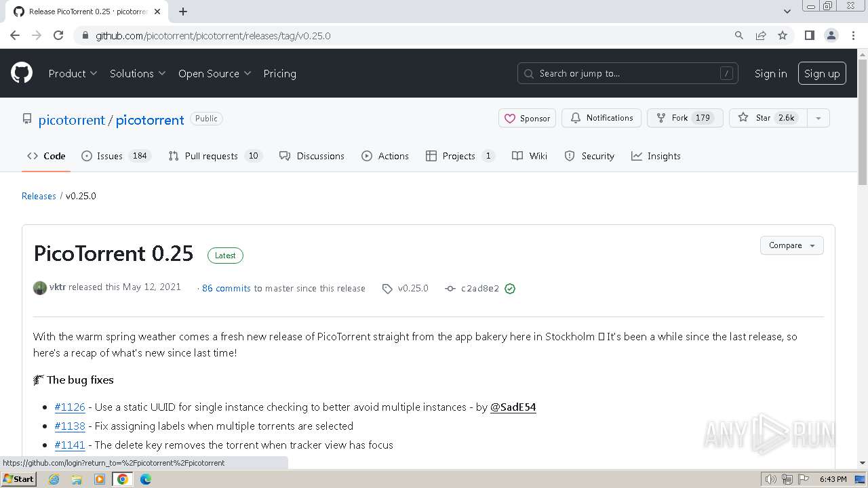Click the Sign in link

click(x=771, y=73)
